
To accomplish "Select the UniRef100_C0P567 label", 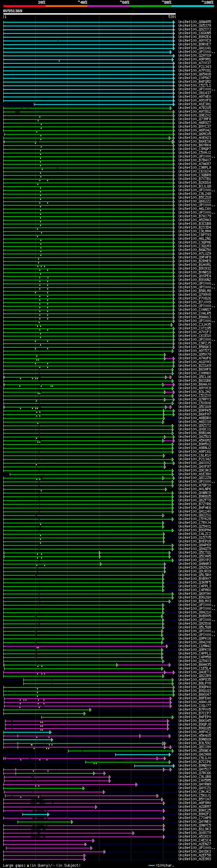I will tap(195, 78).
